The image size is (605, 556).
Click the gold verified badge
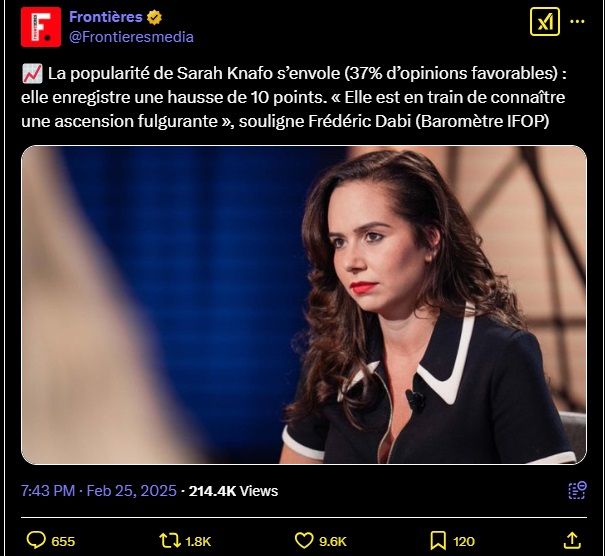154,17
